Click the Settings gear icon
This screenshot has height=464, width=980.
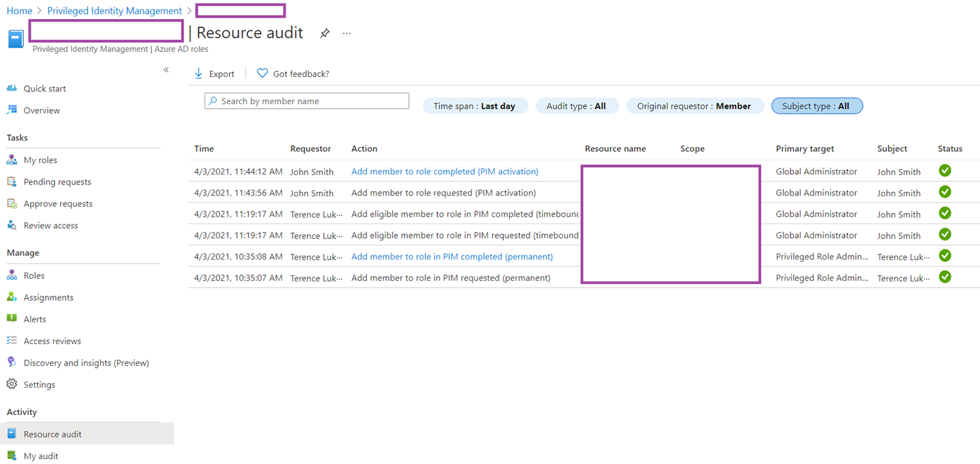pos(12,384)
